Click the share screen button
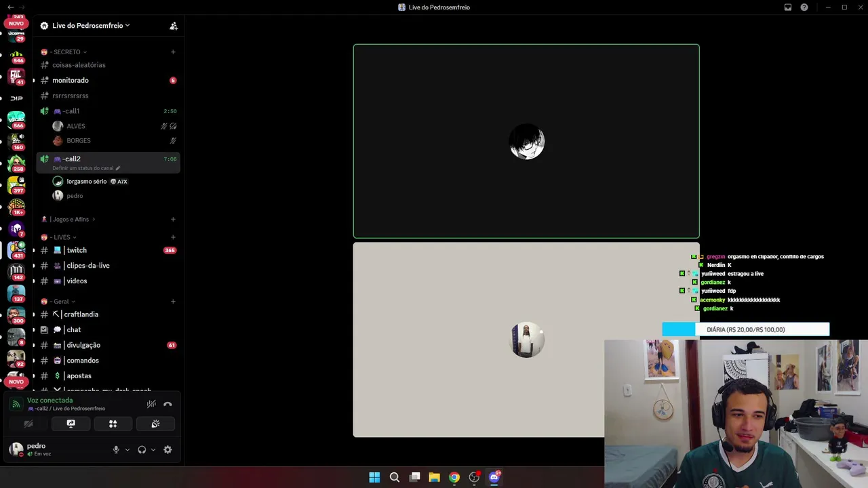 coord(71,424)
